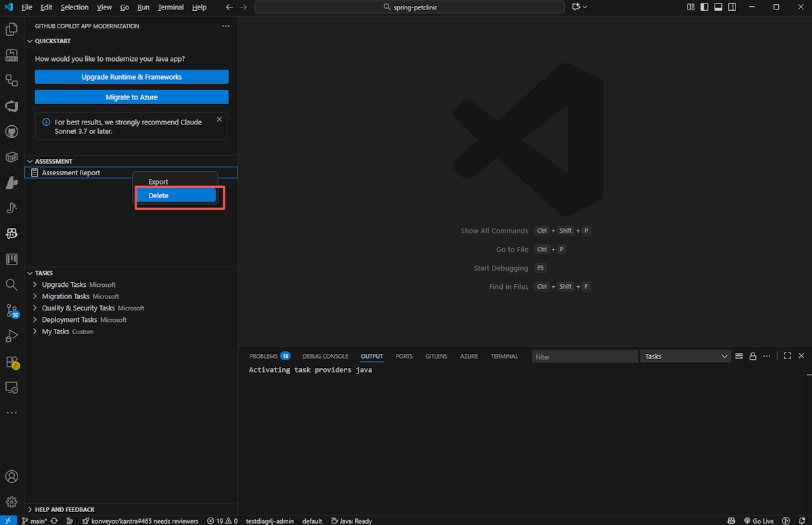Click the output Filter input field
Screen dimensions: 812x525
click(585, 356)
